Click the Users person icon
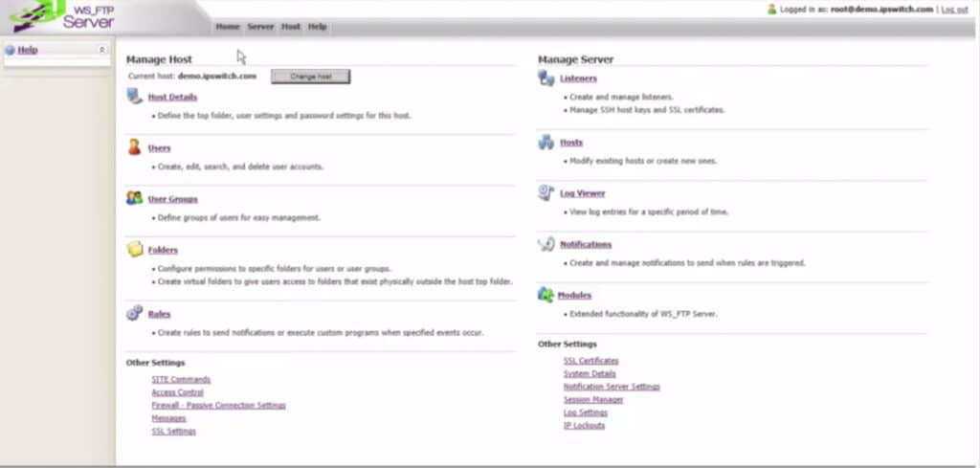This screenshot has width=980, height=468. 134,147
